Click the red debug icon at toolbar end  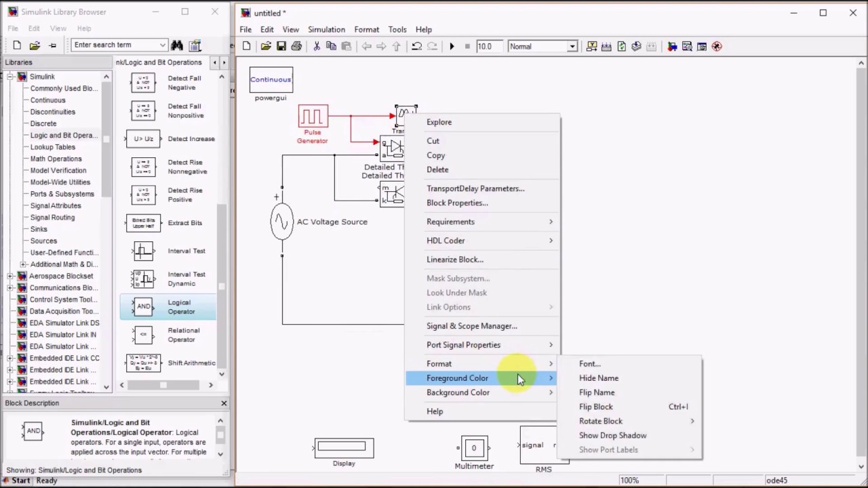717,46
